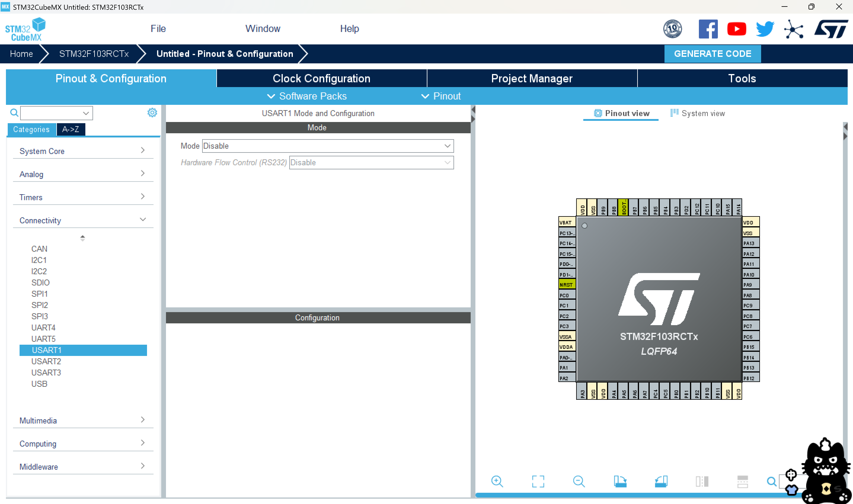
Task: Open ST Facebook page icon
Action: pos(708,29)
